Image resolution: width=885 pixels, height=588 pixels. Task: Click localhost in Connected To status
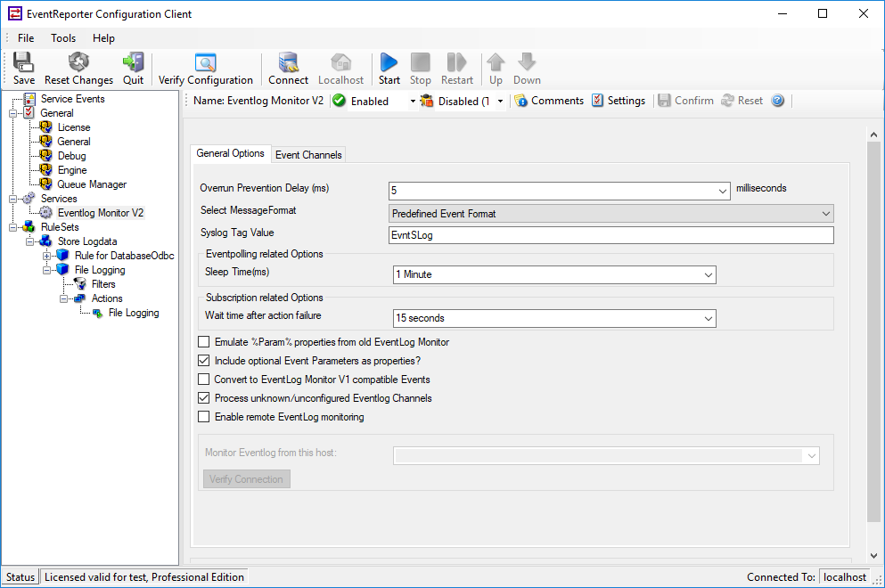coord(844,576)
